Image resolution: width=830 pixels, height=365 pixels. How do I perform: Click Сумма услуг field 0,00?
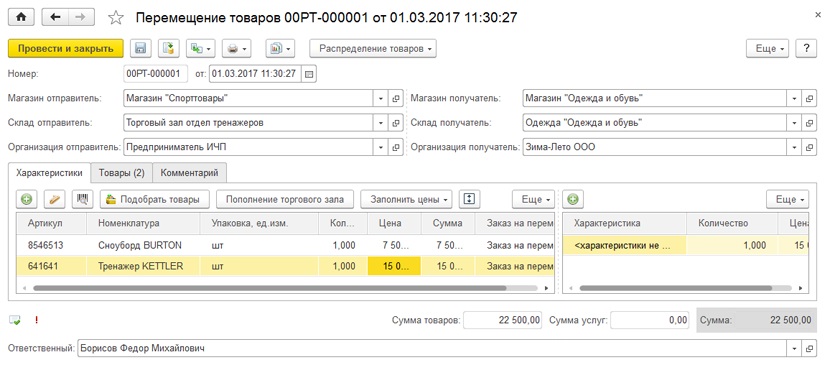[649, 320]
